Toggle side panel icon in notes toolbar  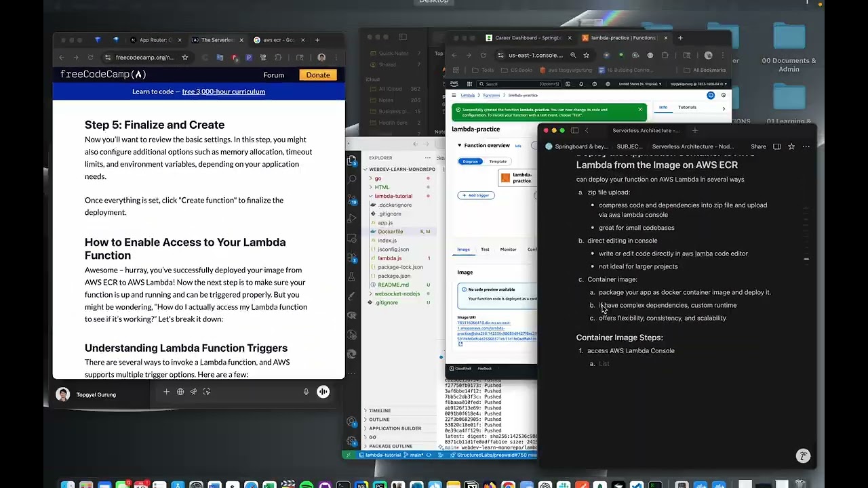click(777, 146)
